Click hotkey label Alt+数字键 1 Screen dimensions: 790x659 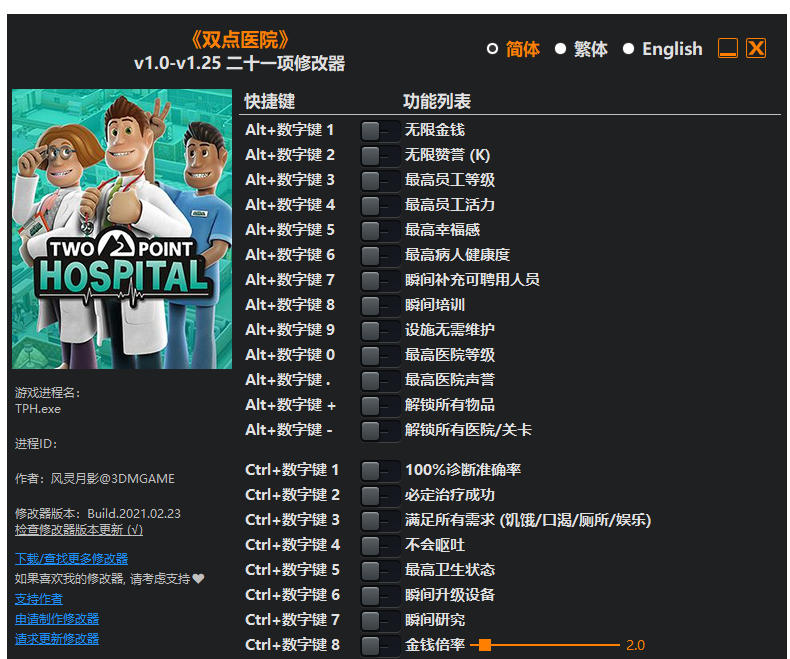point(290,130)
